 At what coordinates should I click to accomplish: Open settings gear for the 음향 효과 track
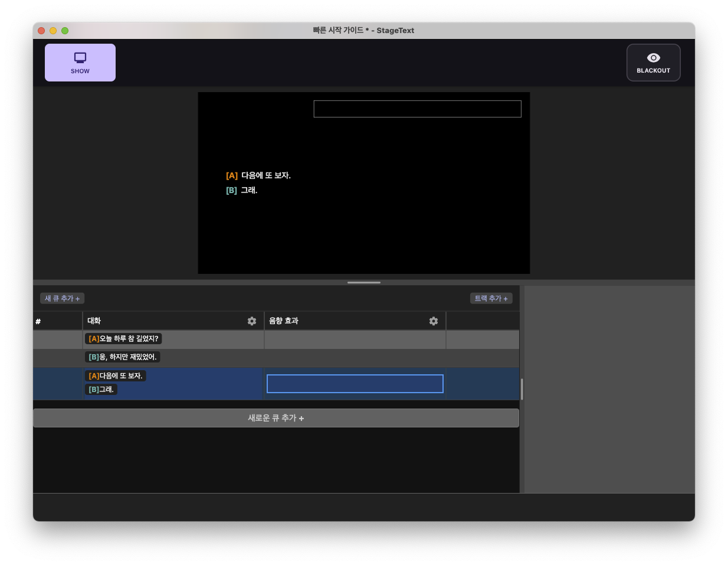[x=434, y=321]
